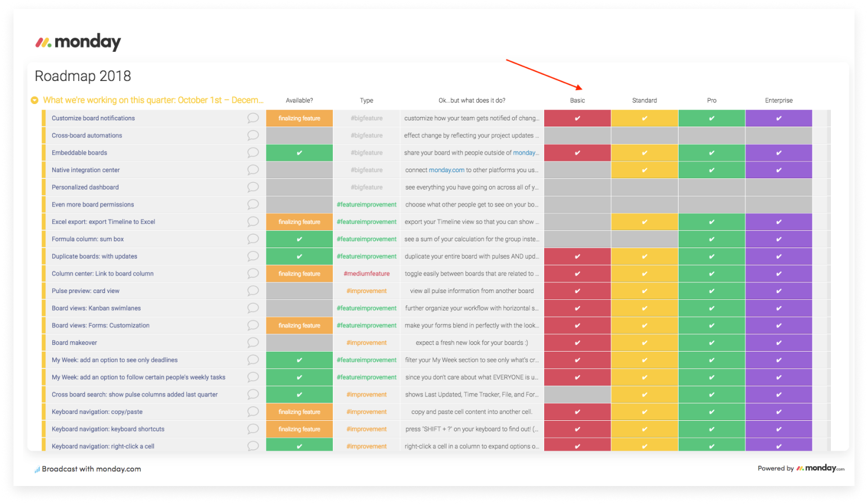The width and height of the screenshot is (868, 504).
Task: Open 'Powered by monday.com' link
Action: click(801, 468)
